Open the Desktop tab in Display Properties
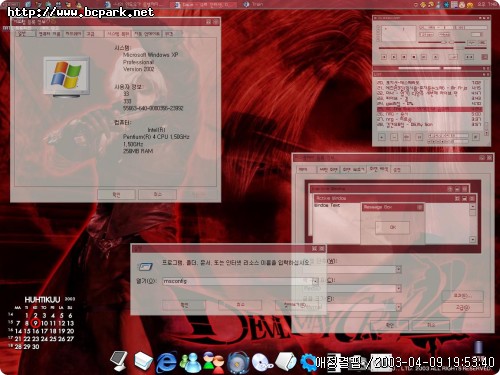 [329, 170]
